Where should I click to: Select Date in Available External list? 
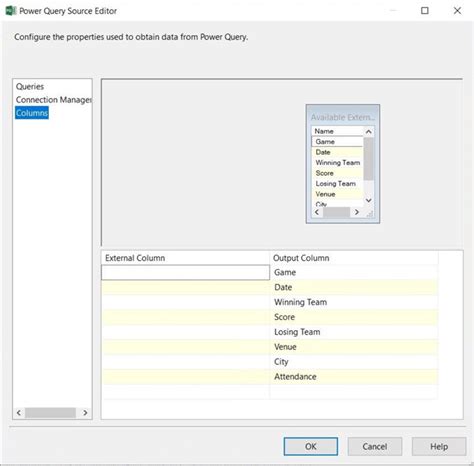point(337,152)
